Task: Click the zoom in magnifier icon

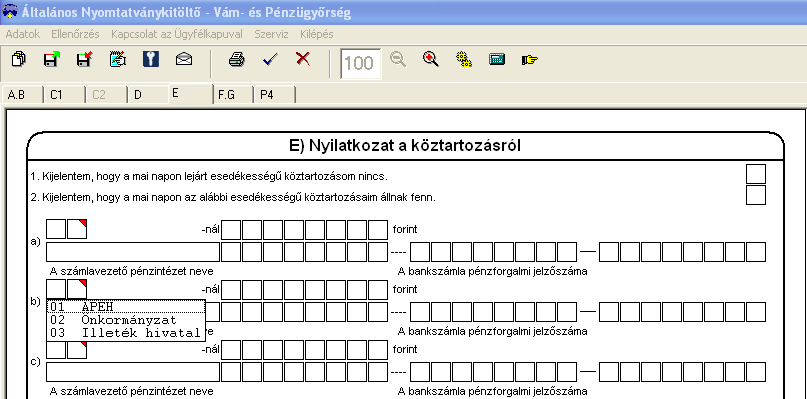Action: [431, 59]
